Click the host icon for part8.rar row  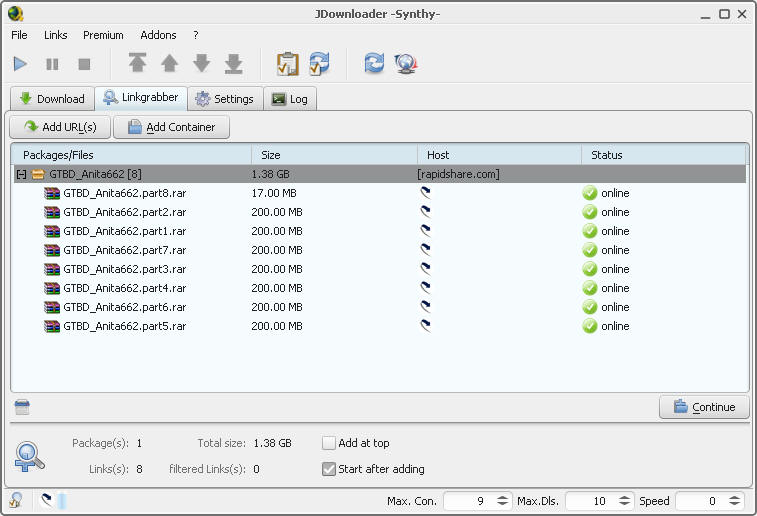point(425,193)
